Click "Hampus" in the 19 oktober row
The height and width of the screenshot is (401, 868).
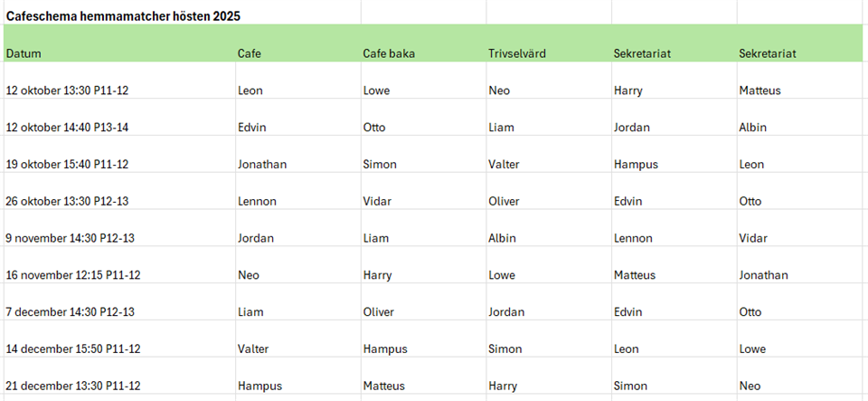636,165
